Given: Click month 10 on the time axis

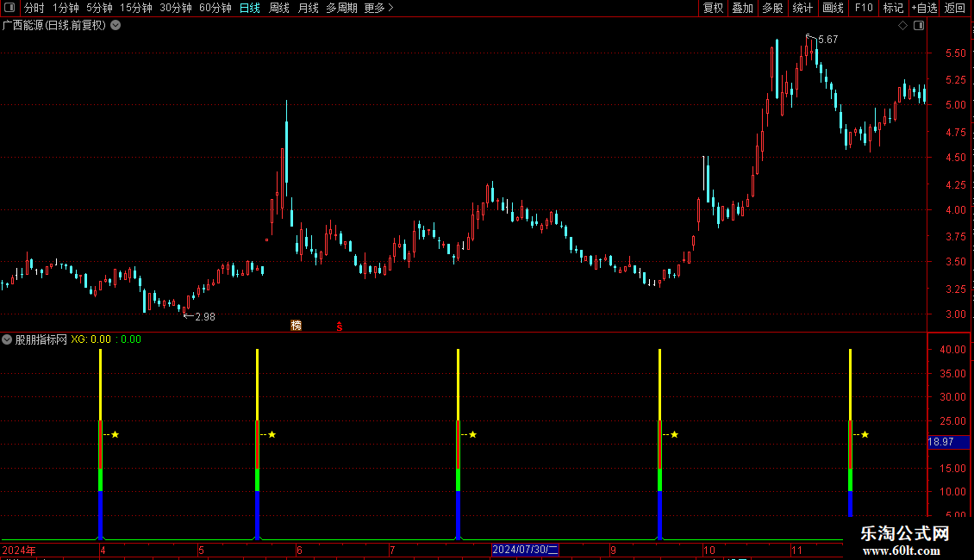Looking at the screenshot, I should point(709,550).
